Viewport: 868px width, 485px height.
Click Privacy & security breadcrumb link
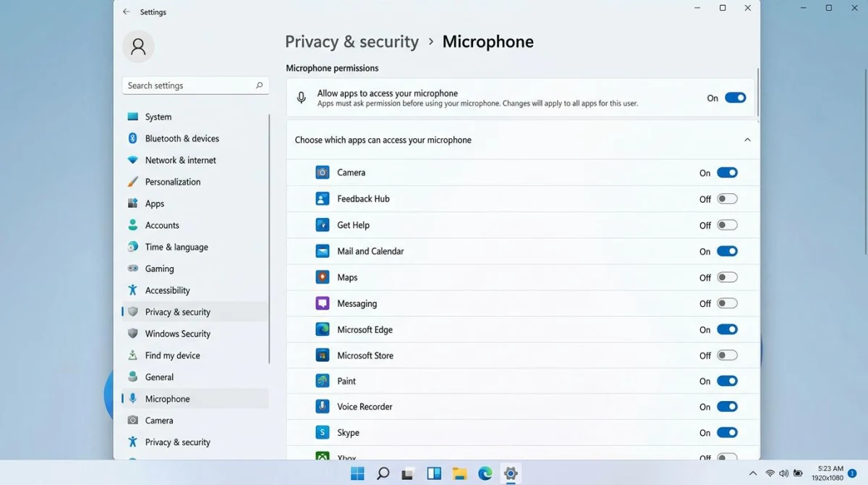coord(352,42)
